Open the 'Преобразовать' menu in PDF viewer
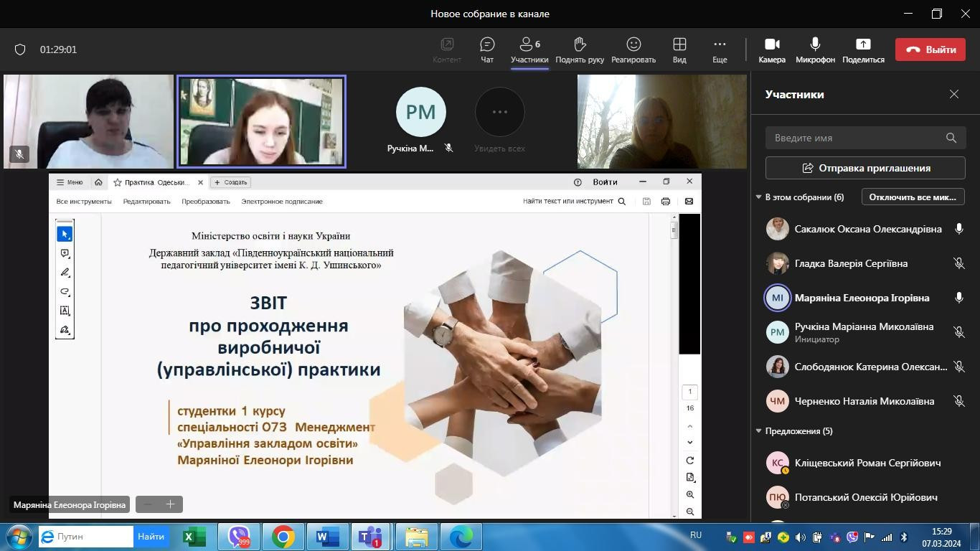 pyautogui.click(x=206, y=202)
